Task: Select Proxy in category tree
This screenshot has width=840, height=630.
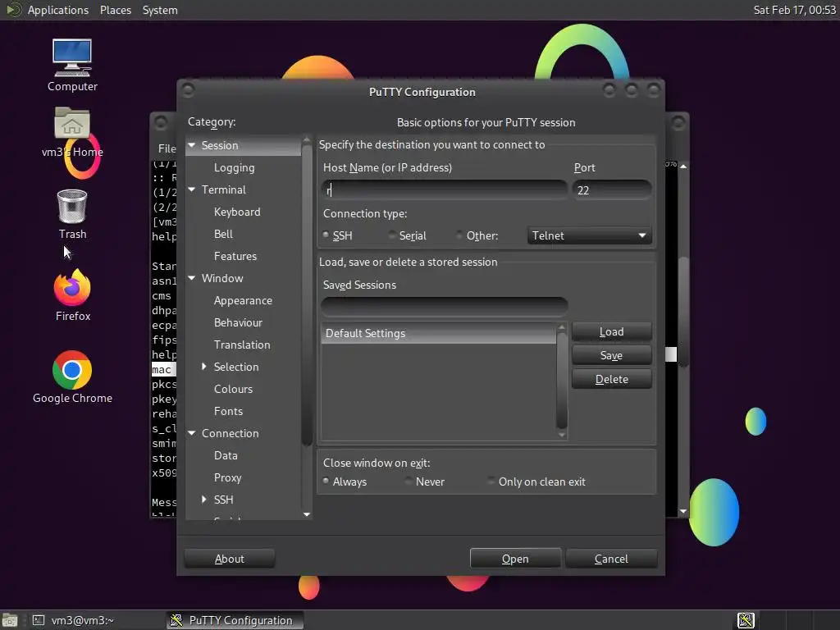Action: click(x=228, y=477)
